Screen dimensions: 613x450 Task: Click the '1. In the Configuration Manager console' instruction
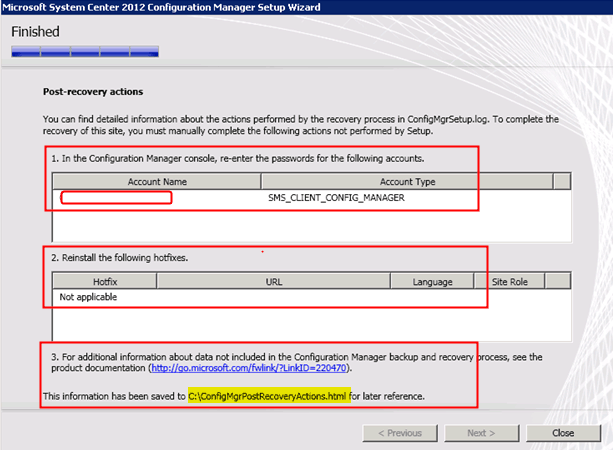[x=238, y=158]
